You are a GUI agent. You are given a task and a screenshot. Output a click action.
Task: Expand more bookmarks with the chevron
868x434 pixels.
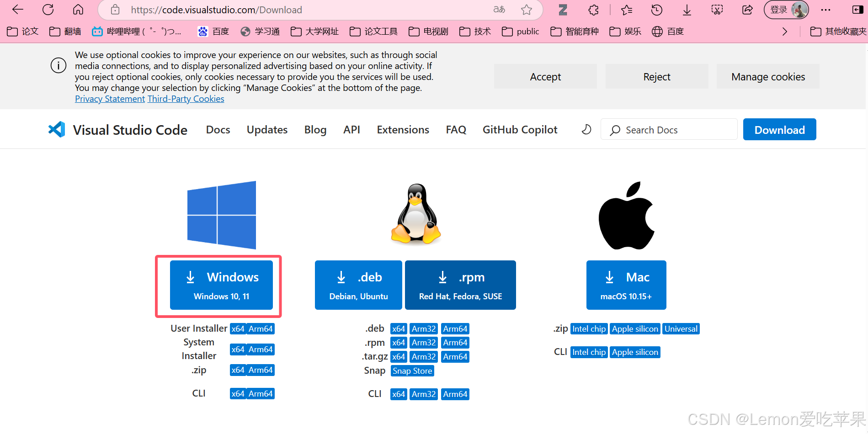[x=785, y=31]
